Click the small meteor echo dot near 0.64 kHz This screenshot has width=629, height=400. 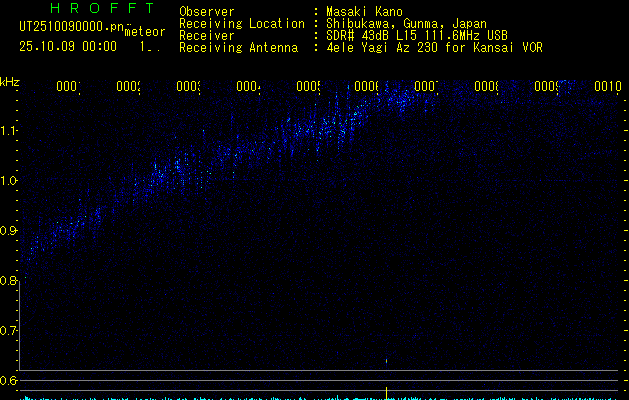tap(387, 360)
